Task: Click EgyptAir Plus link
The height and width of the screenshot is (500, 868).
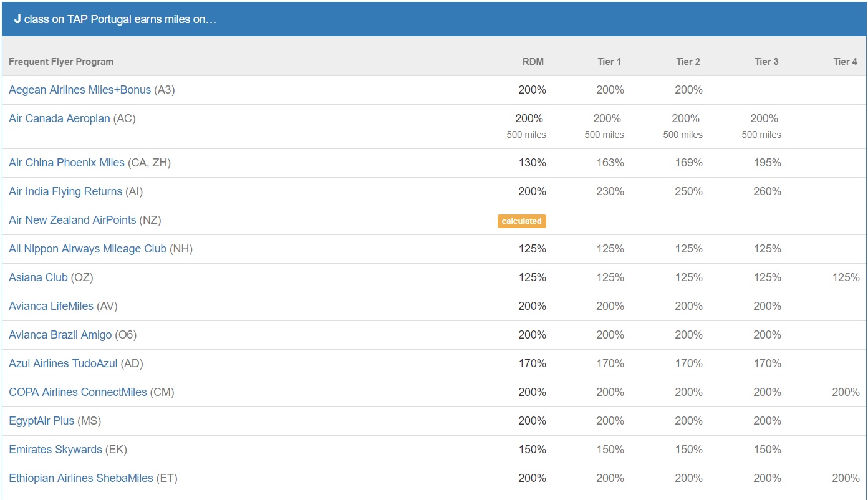Action: [x=42, y=421]
